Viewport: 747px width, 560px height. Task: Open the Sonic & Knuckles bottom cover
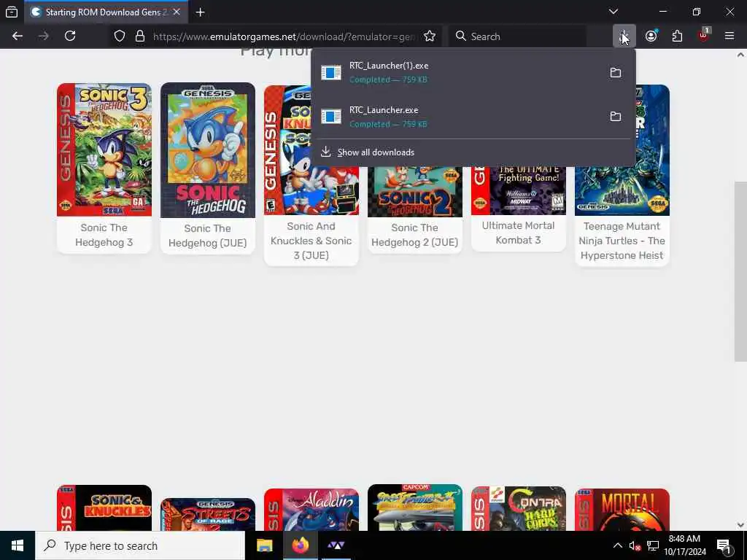[x=104, y=507]
